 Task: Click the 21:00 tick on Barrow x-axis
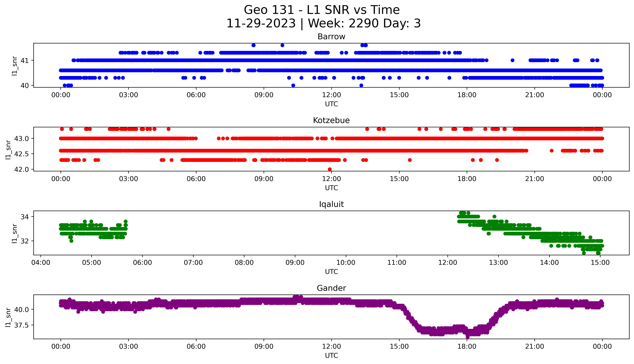pyautogui.click(x=534, y=95)
